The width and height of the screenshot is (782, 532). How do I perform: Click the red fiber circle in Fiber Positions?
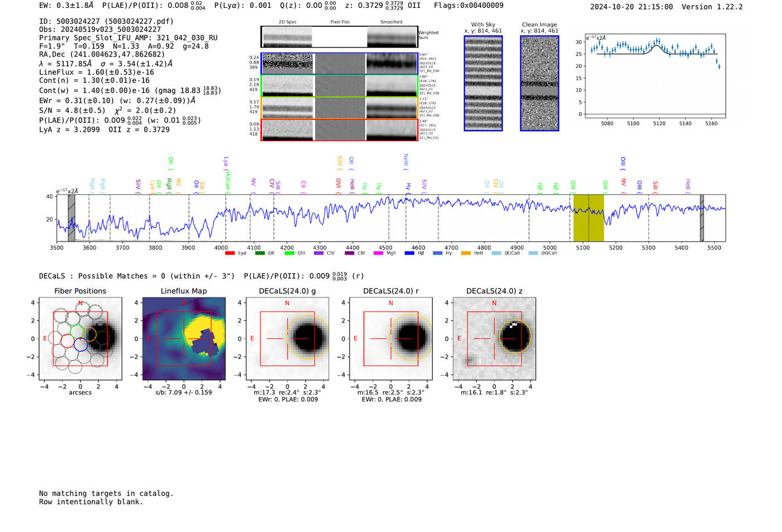(x=67, y=341)
